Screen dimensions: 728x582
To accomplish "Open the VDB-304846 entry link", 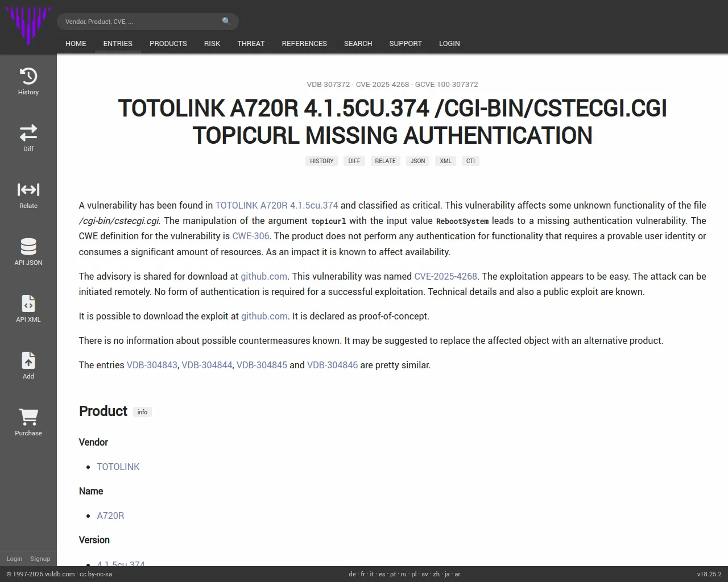I will pos(332,365).
